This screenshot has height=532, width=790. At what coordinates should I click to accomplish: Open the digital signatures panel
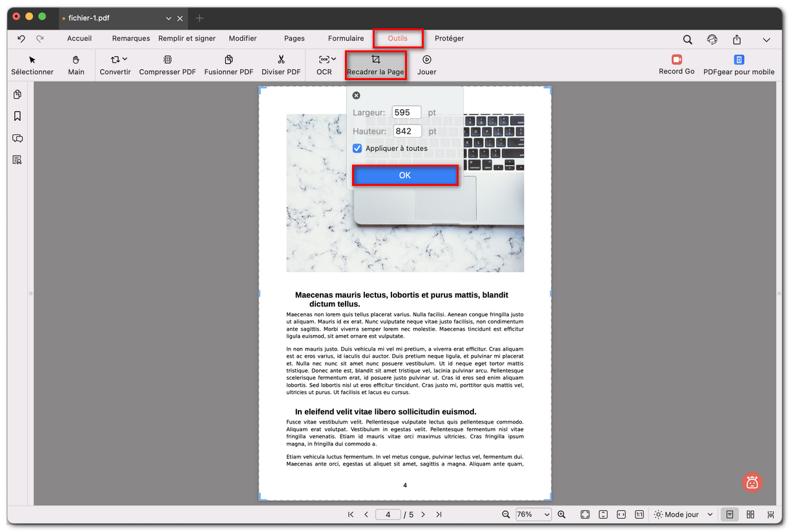coord(17,159)
